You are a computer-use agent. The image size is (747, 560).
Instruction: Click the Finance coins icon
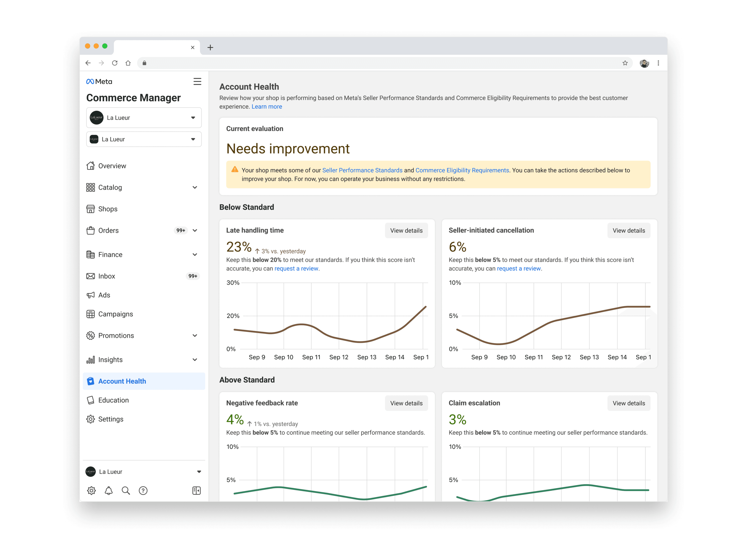click(90, 254)
